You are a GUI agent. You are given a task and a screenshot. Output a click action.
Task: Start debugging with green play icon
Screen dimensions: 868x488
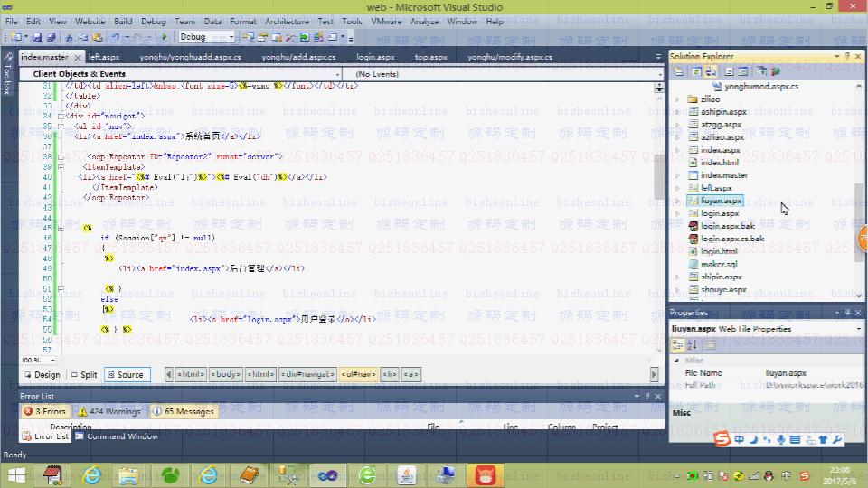coord(165,37)
